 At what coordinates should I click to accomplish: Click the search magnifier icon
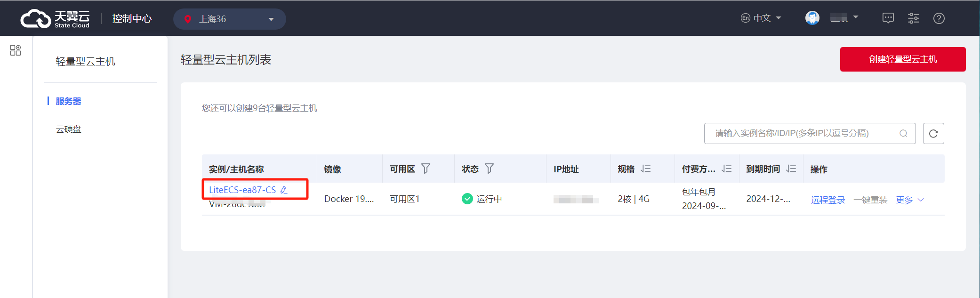(x=903, y=133)
